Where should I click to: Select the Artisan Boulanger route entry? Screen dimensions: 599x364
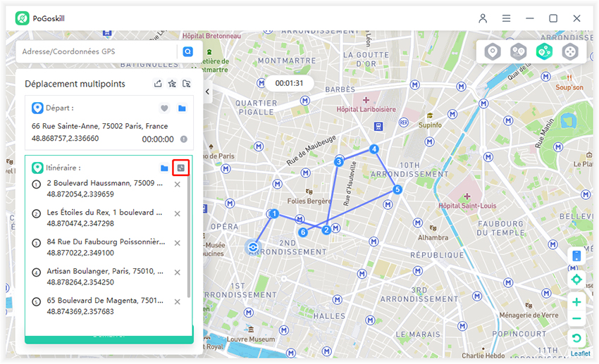point(105,277)
